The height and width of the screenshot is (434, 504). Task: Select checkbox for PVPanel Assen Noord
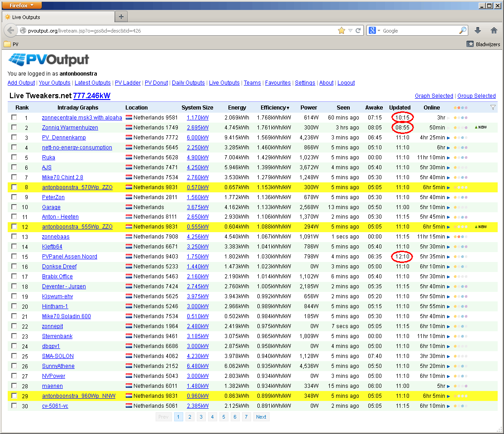point(14,256)
